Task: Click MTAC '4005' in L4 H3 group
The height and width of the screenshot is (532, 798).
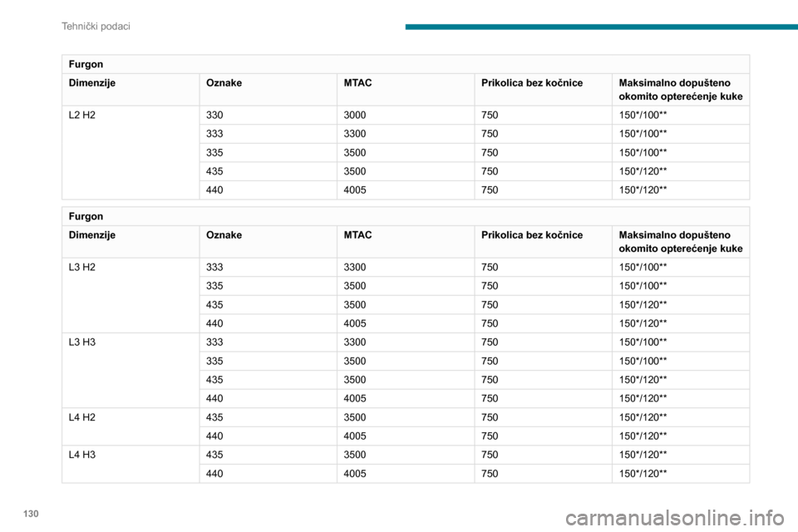Action: pyautogui.click(x=355, y=474)
